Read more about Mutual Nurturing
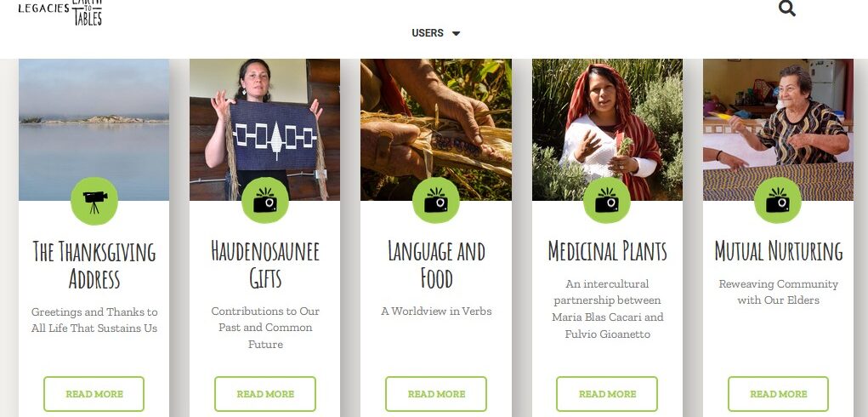 point(779,394)
